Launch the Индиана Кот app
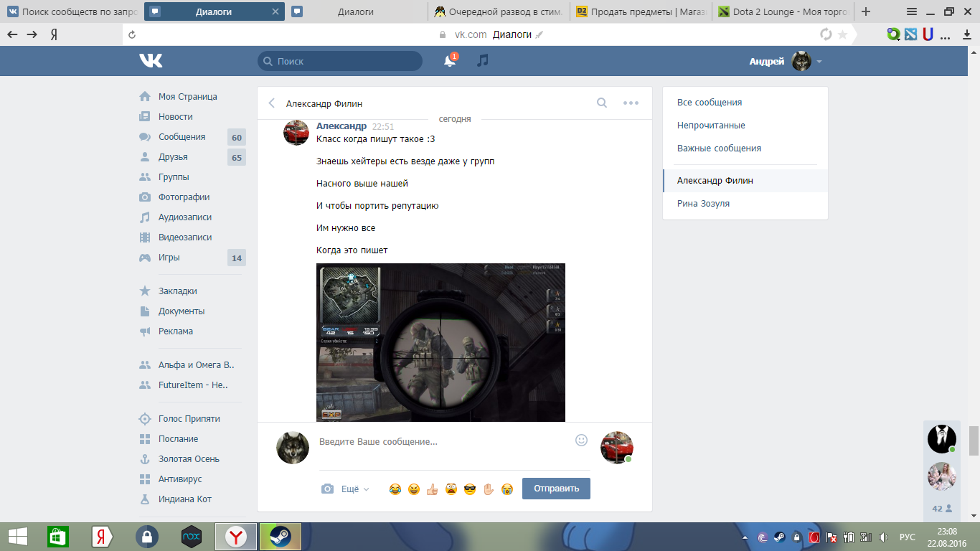The height and width of the screenshot is (551, 980). (185, 499)
